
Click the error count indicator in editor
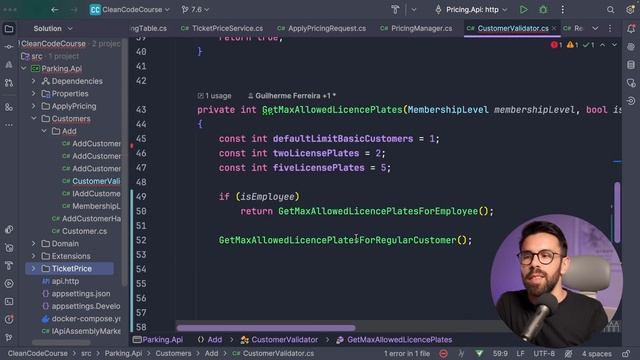pos(556,45)
